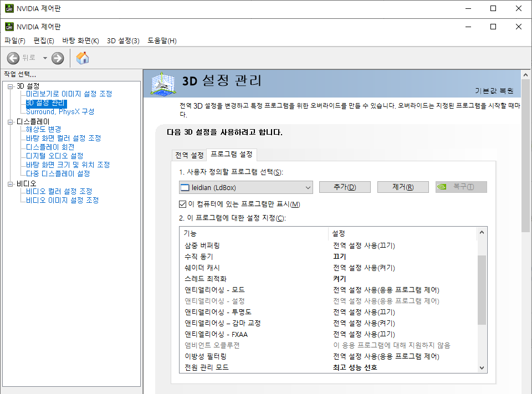Select the 스레드 최적화 setting row
The image size is (532, 394).
[329, 279]
